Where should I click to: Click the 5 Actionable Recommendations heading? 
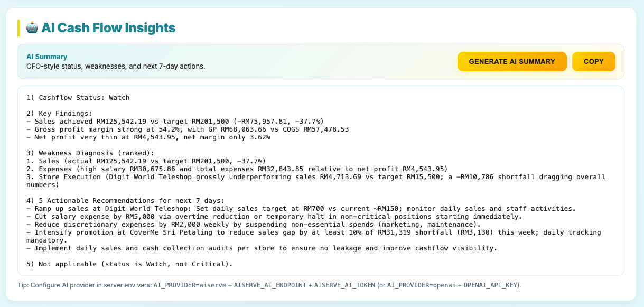click(125, 200)
